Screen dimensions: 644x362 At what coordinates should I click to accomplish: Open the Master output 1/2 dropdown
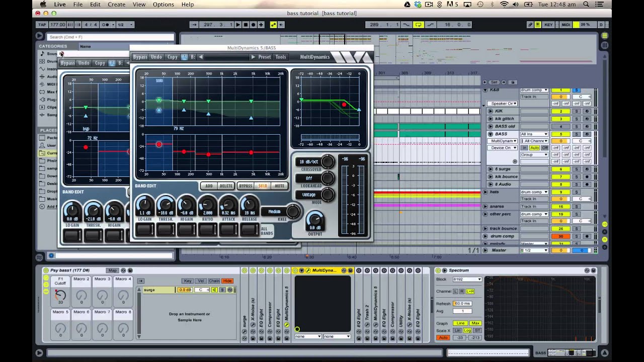tap(534, 250)
